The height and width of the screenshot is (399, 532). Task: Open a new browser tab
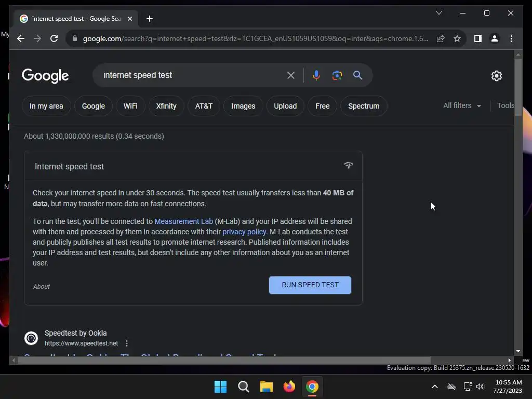[x=149, y=19]
